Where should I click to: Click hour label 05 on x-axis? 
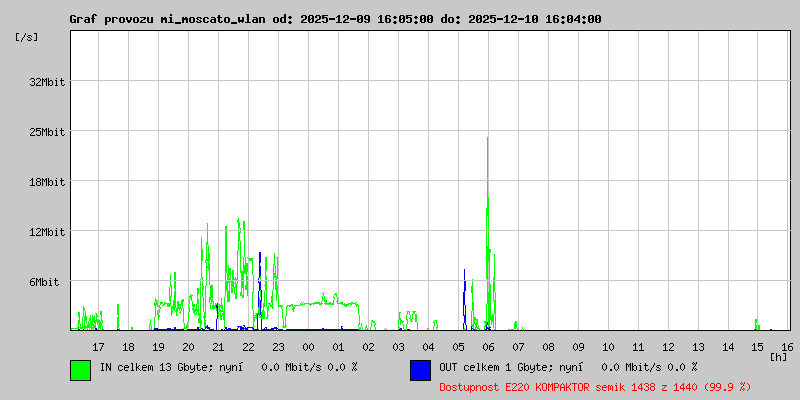459,347
